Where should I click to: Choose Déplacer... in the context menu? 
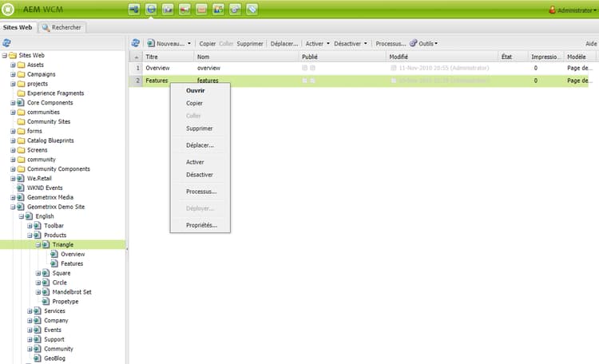point(200,145)
